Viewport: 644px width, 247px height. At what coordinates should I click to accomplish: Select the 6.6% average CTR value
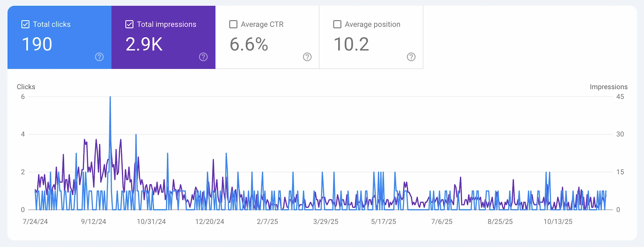point(249,44)
